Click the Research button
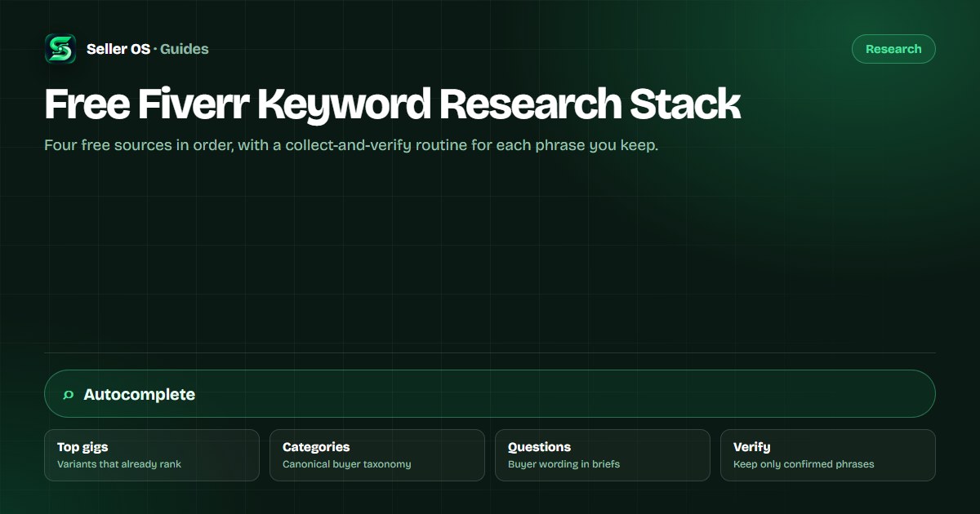Screen dimensions: 980x514 [x=893, y=49]
